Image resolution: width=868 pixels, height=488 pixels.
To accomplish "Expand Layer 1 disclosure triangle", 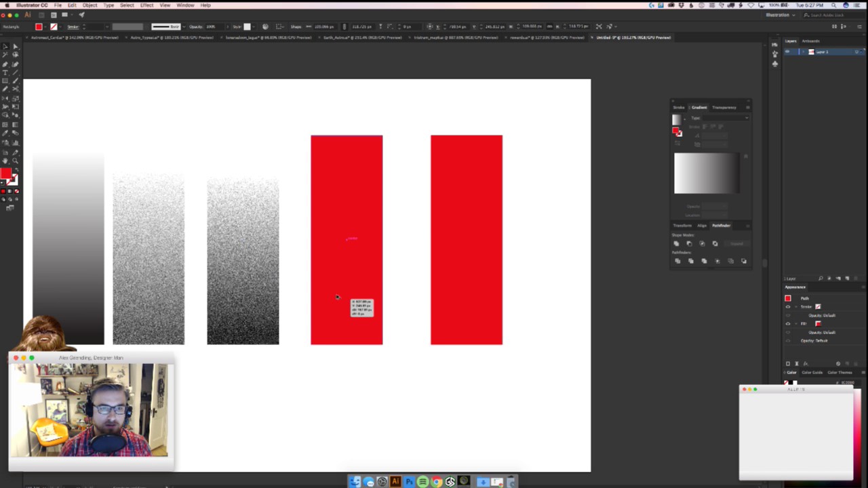I will (804, 52).
